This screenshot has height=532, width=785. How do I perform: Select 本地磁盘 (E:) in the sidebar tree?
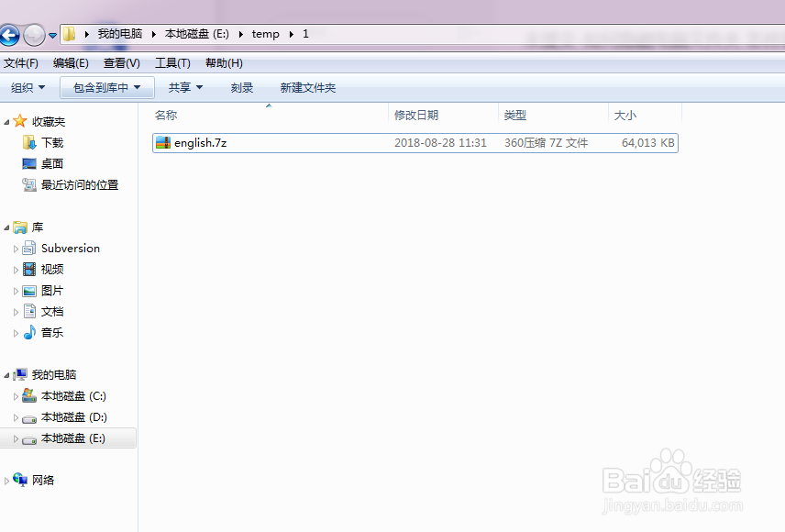click(73, 438)
